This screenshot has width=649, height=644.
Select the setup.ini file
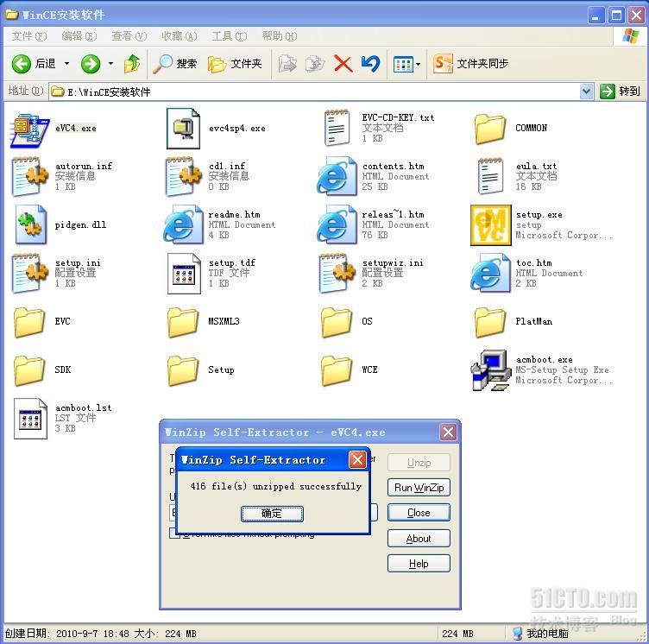tap(30, 274)
